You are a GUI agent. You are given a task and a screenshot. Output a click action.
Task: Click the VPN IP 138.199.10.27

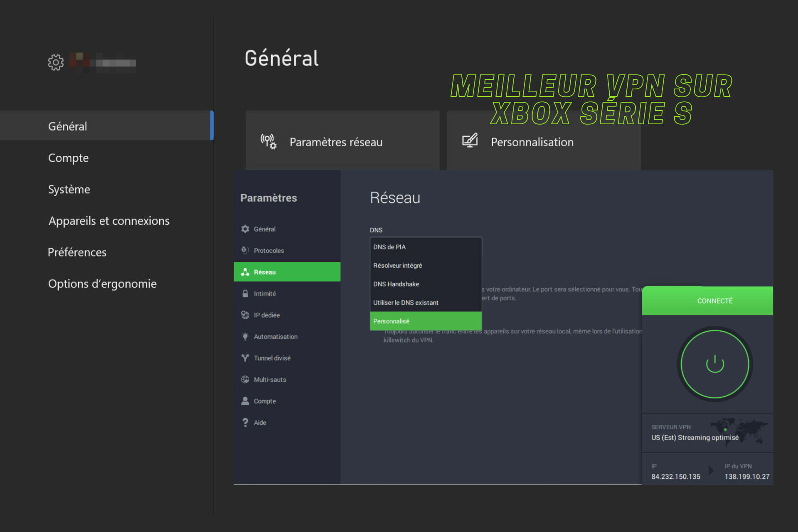tap(747, 476)
